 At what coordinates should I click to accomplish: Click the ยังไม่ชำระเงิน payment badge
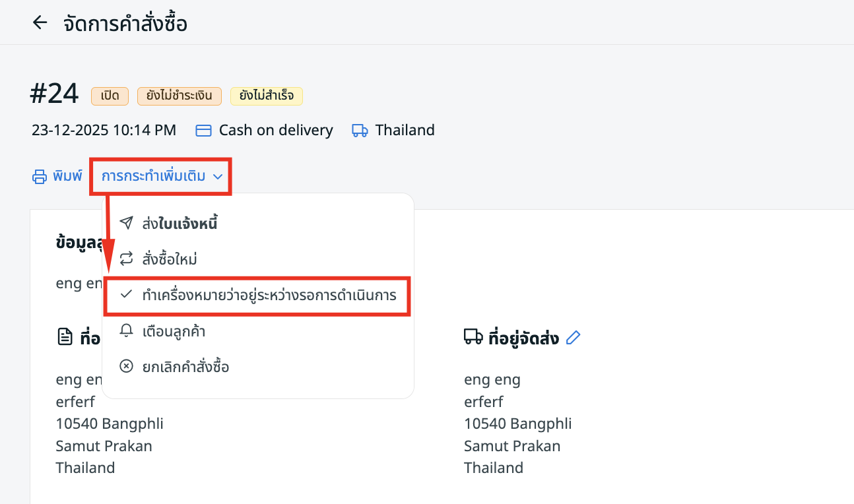pos(180,96)
